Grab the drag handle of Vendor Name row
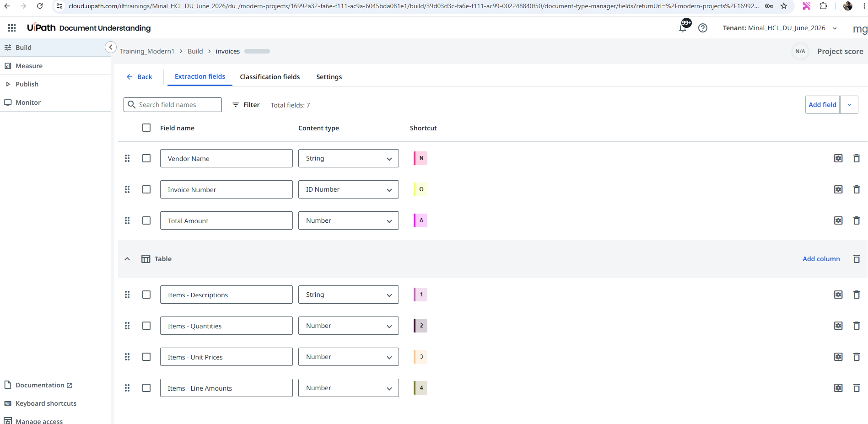 click(x=127, y=158)
